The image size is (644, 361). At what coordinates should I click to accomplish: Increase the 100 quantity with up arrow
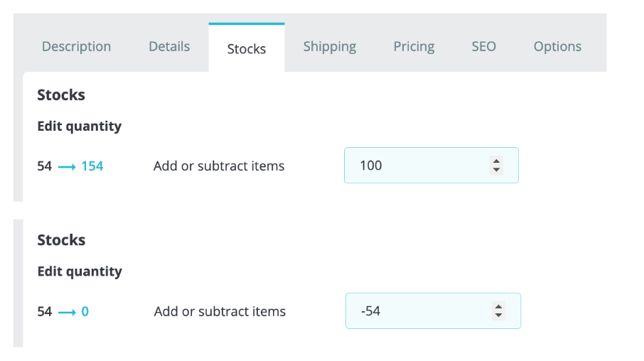[496, 161]
